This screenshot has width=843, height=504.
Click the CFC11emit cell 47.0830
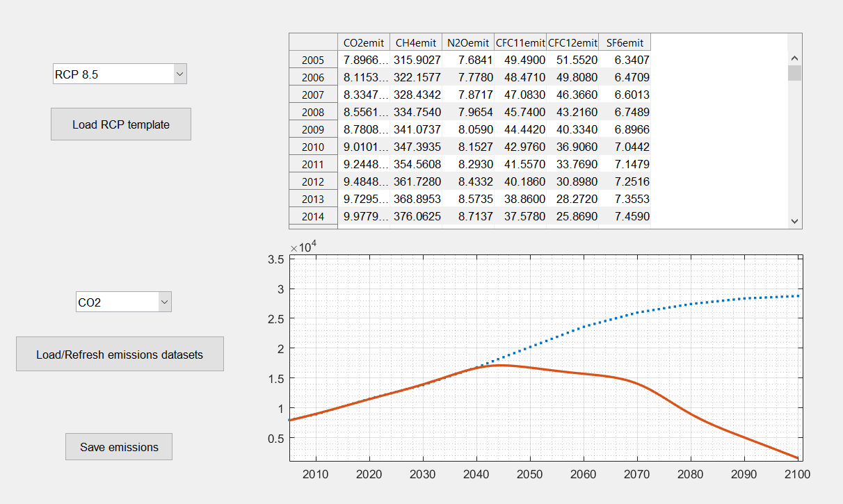coord(520,95)
